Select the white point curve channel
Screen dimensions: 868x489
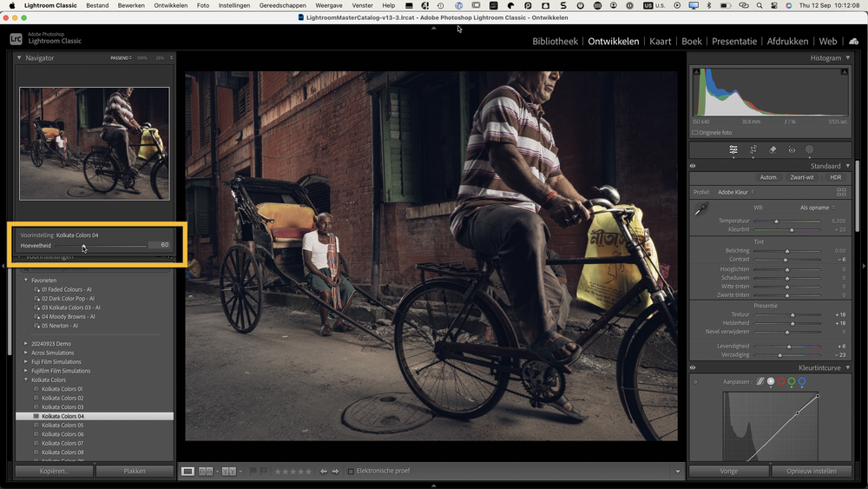point(771,381)
